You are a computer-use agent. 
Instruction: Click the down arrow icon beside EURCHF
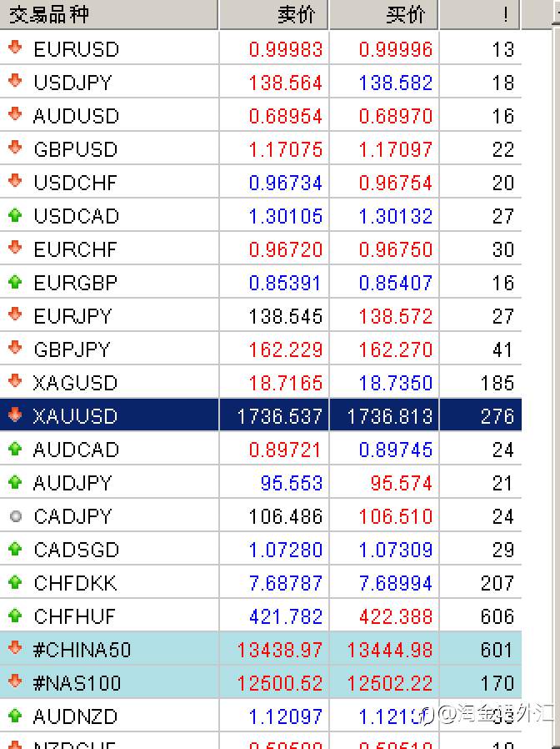click(15, 248)
